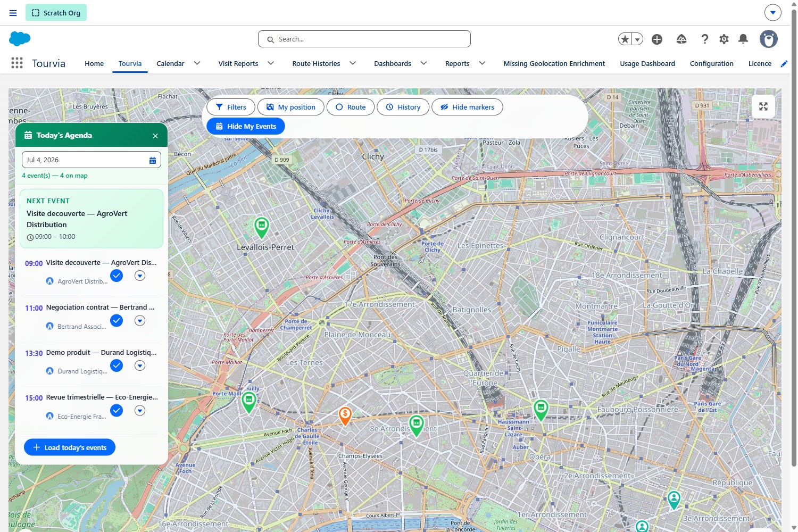Toggle the check on the 13:30 Demo produit event

(117, 365)
